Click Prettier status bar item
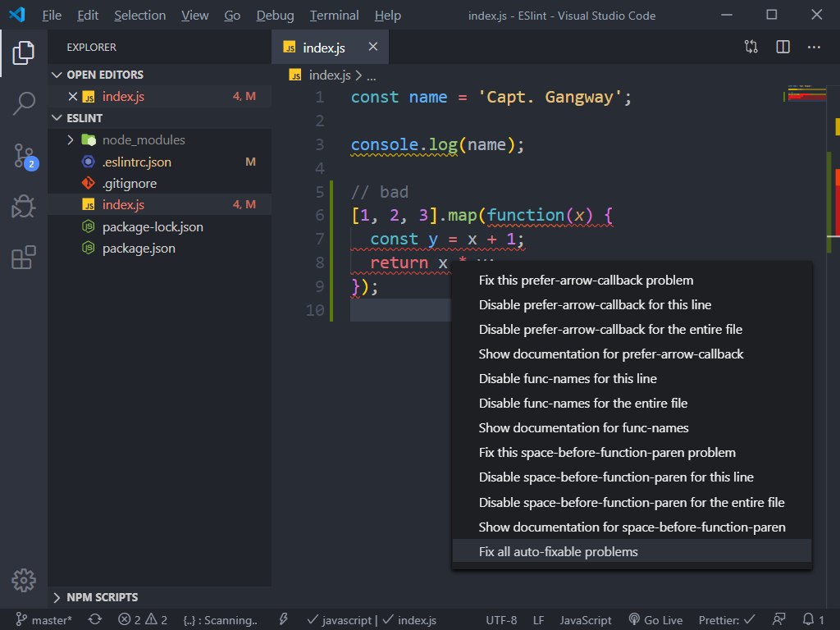 click(x=727, y=620)
